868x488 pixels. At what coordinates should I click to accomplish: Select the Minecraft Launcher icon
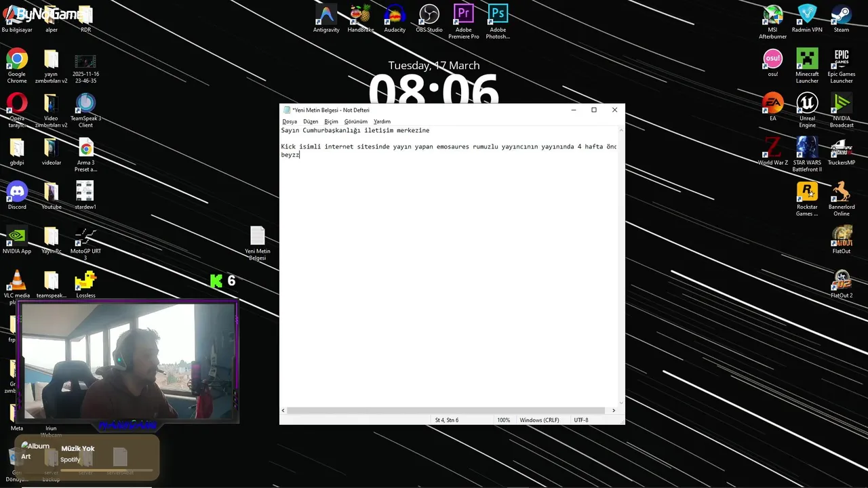coord(807,66)
